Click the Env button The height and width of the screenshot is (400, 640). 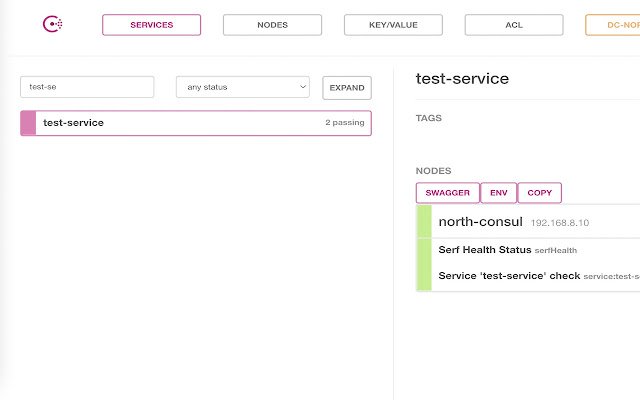499,193
